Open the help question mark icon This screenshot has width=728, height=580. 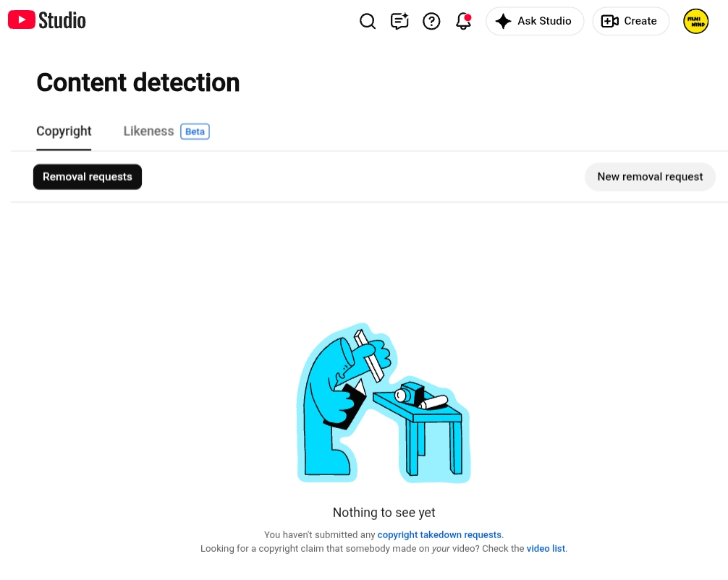coord(431,21)
